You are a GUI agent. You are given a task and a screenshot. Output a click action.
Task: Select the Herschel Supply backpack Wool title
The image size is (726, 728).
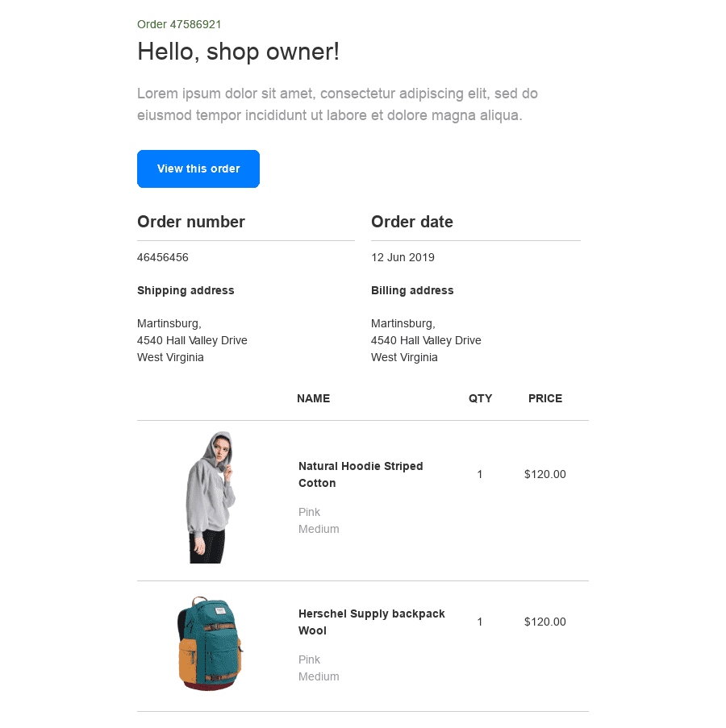click(x=372, y=622)
